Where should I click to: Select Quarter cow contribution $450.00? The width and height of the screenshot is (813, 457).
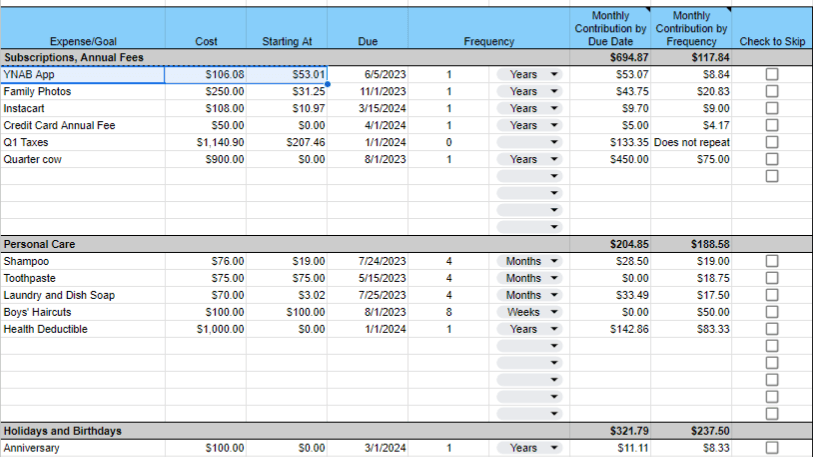(x=610, y=159)
